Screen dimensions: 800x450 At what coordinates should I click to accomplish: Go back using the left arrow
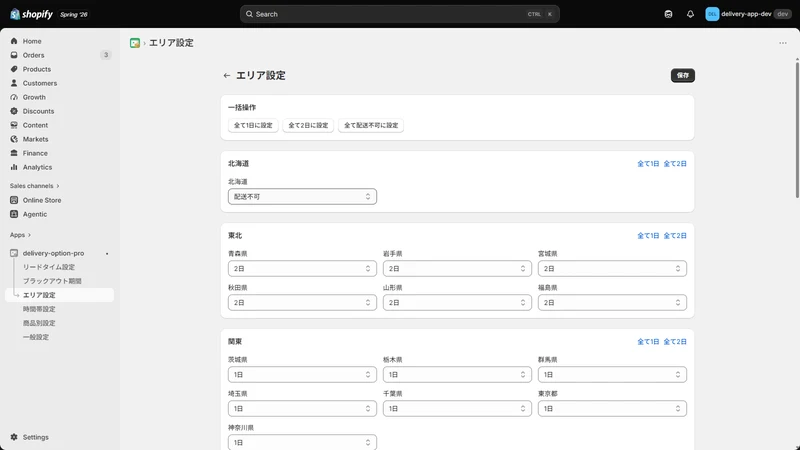(227, 76)
